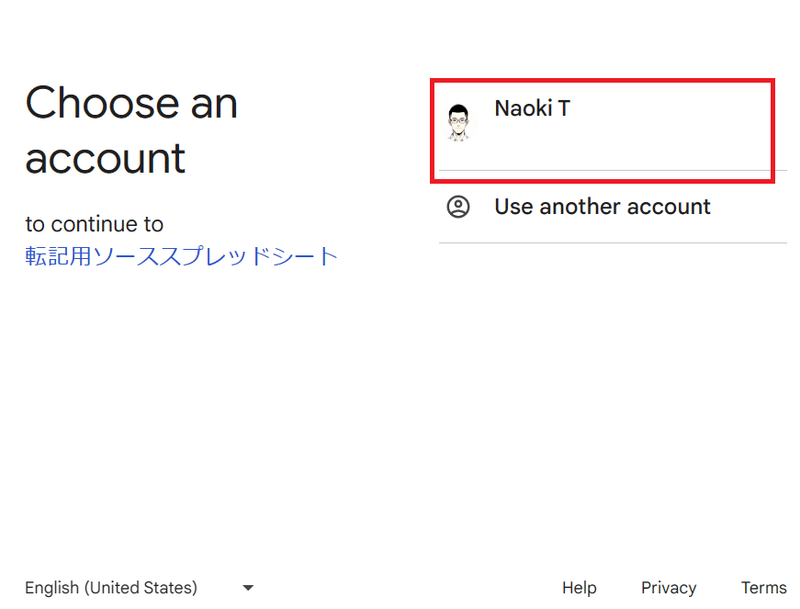
Task: Click the person icon beside Use another account
Action: (x=458, y=207)
